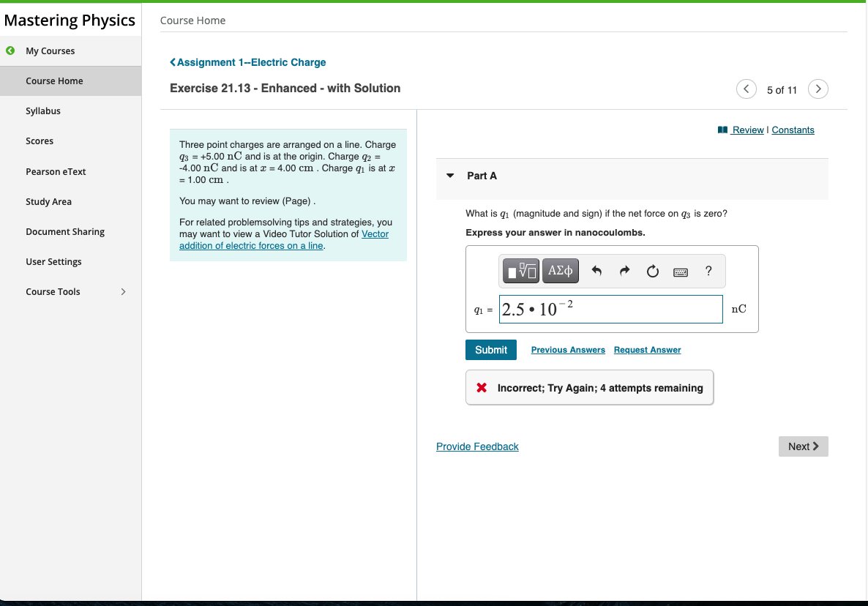
Task: Open Provide Feedback
Action: click(477, 446)
